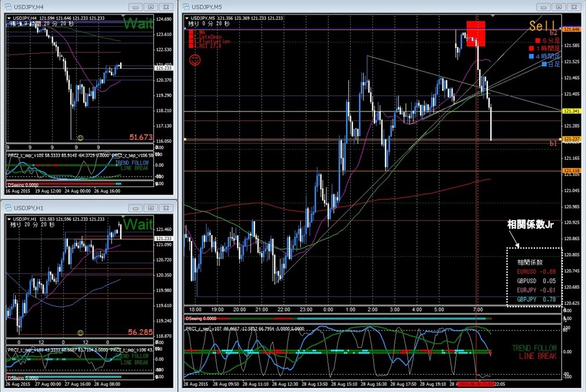Screen dimensions: 586x392
Task: Click the large red rectangle marker on M5 chart
Action: pos(476,34)
